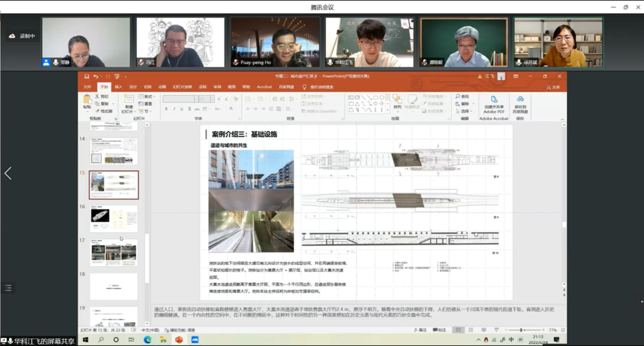Click into the slide notes text area
644x346 pixels.
tap(355, 312)
